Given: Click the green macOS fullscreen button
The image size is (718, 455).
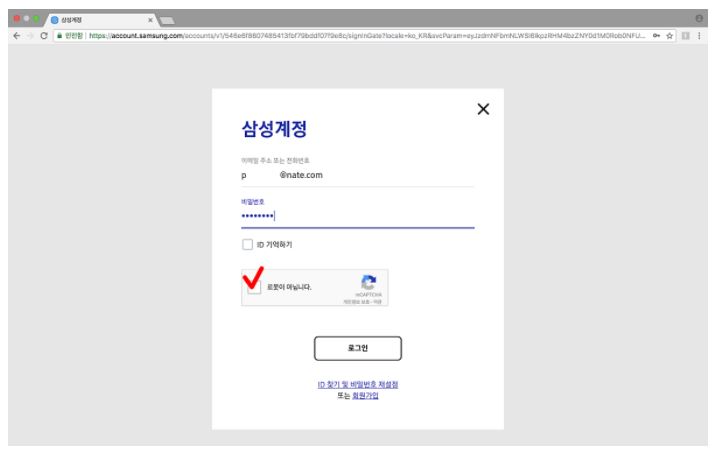Looking at the screenshot, I should (x=36, y=19).
